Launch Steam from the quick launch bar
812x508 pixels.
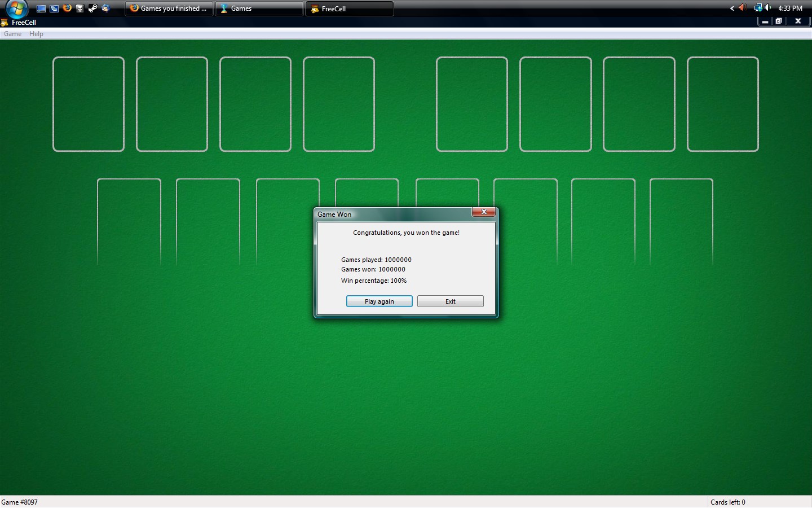[x=93, y=8]
